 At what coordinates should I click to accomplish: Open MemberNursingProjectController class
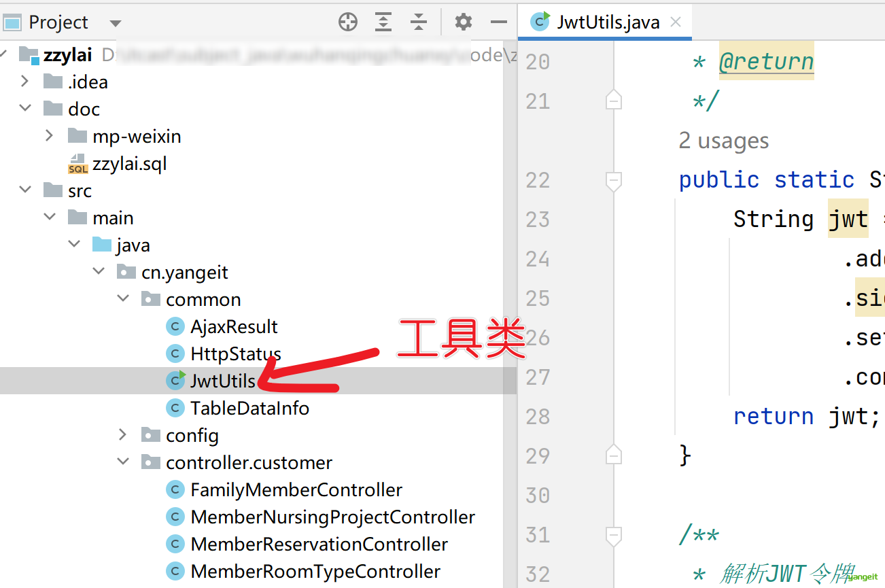click(332, 517)
